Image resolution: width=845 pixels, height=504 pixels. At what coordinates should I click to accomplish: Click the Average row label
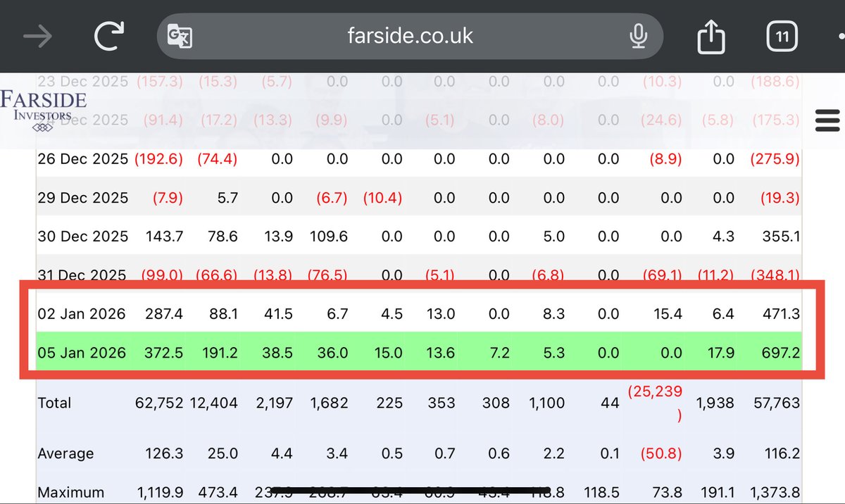point(65,454)
